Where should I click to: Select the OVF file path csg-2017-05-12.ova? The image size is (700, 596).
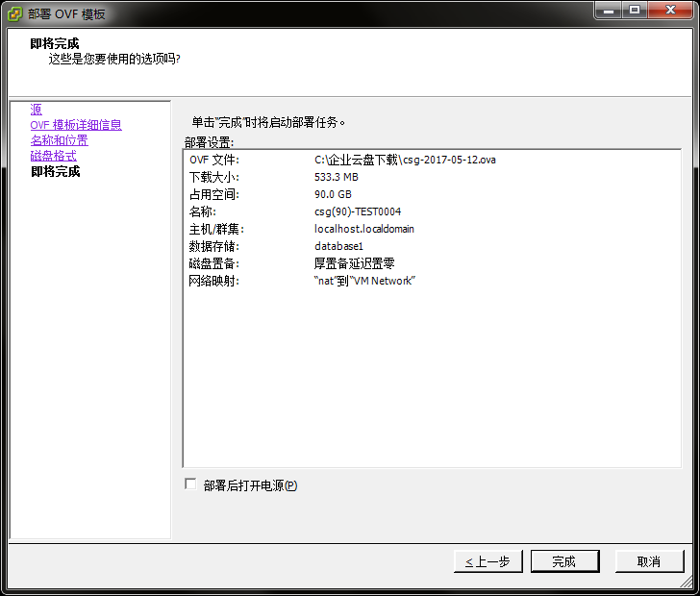pyautogui.click(x=405, y=160)
